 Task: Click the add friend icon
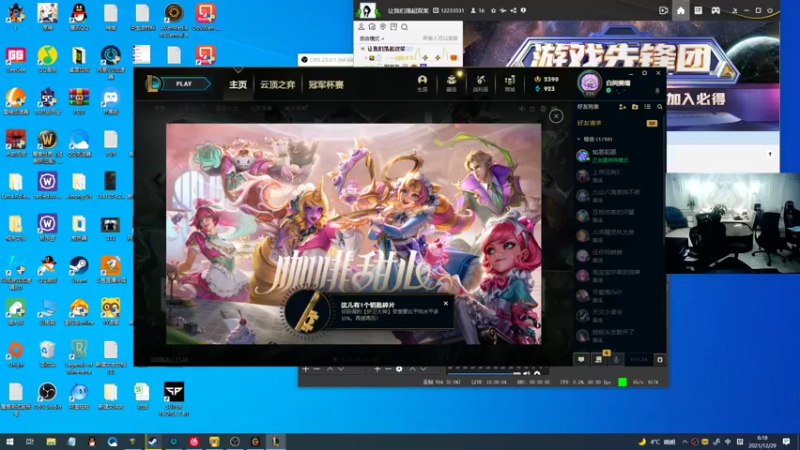point(622,107)
